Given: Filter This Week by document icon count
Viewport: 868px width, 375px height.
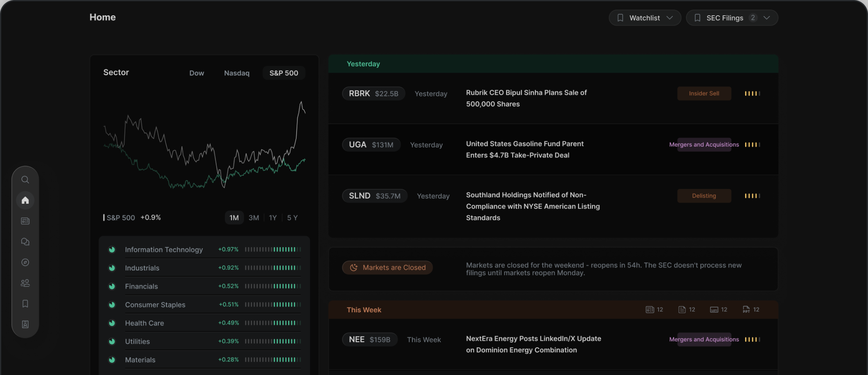Looking at the screenshot, I should pyautogui.click(x=686, y=309).
